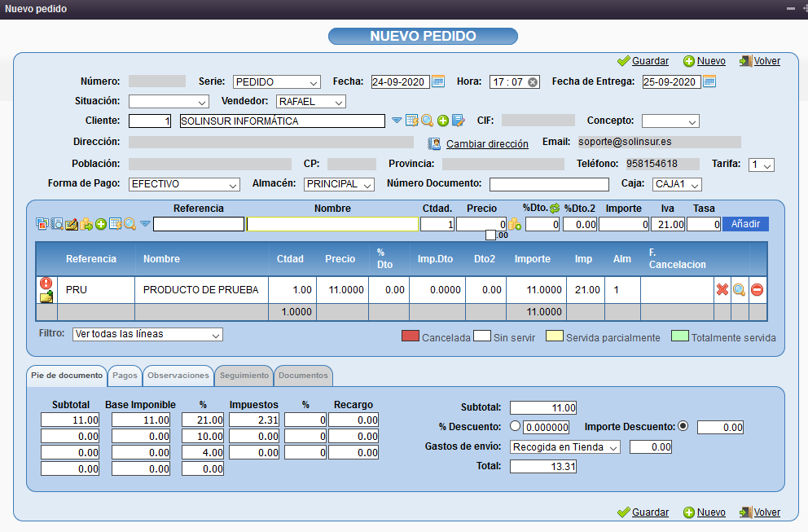Click the red warning icon on PRU row

[46, 283]
